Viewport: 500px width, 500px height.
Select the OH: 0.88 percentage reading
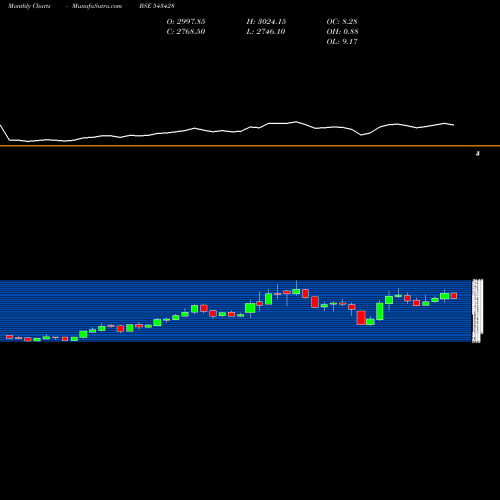(342, 32)
